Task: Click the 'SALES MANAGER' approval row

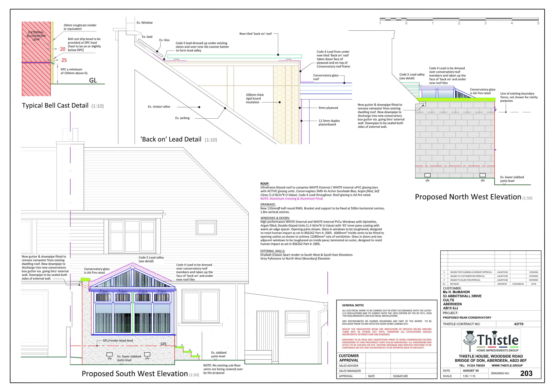Action: [x=387, y=371]
